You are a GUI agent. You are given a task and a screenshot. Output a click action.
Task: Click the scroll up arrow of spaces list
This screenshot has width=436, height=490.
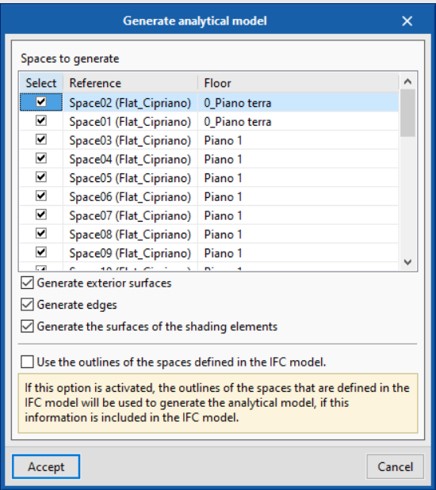[x=408, y=82]
